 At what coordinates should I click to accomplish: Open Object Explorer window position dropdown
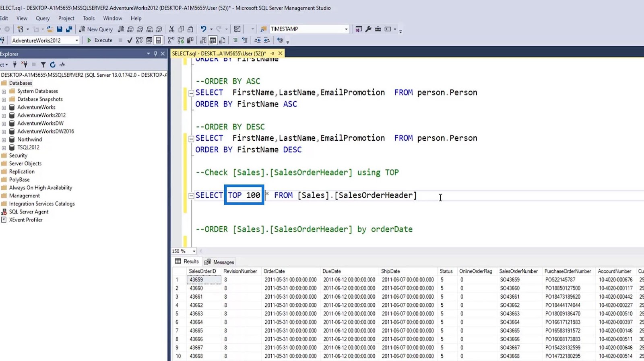149,53
